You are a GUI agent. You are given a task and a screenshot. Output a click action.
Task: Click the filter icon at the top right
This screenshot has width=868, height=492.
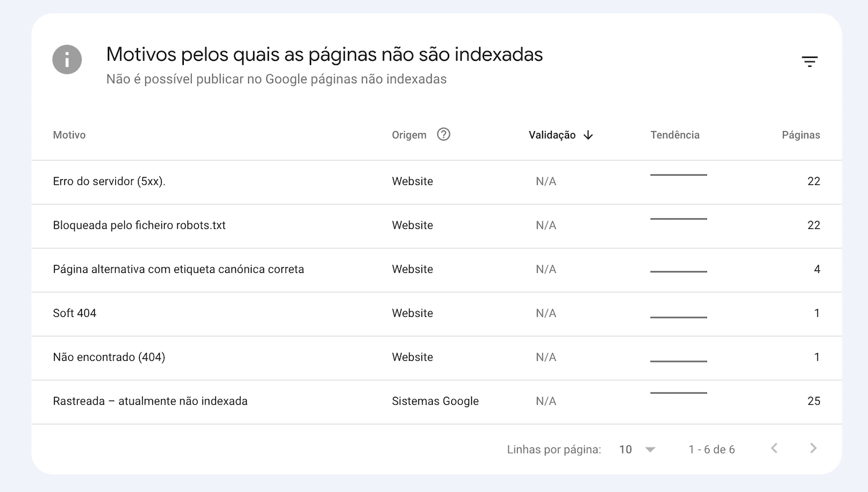(x=810, y=61)
